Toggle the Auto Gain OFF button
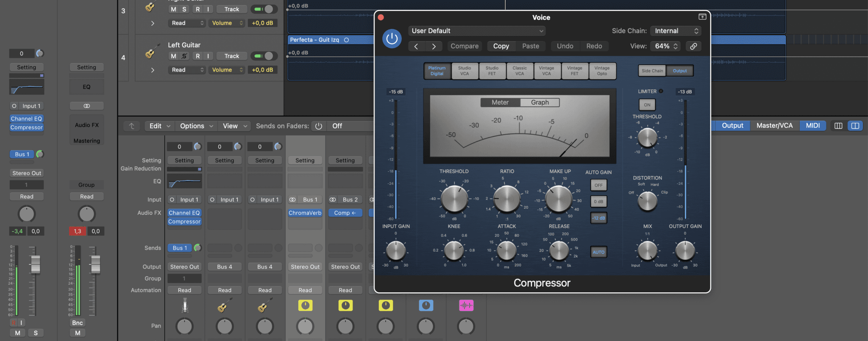The image size is (868, 341). tap(598, 185)
